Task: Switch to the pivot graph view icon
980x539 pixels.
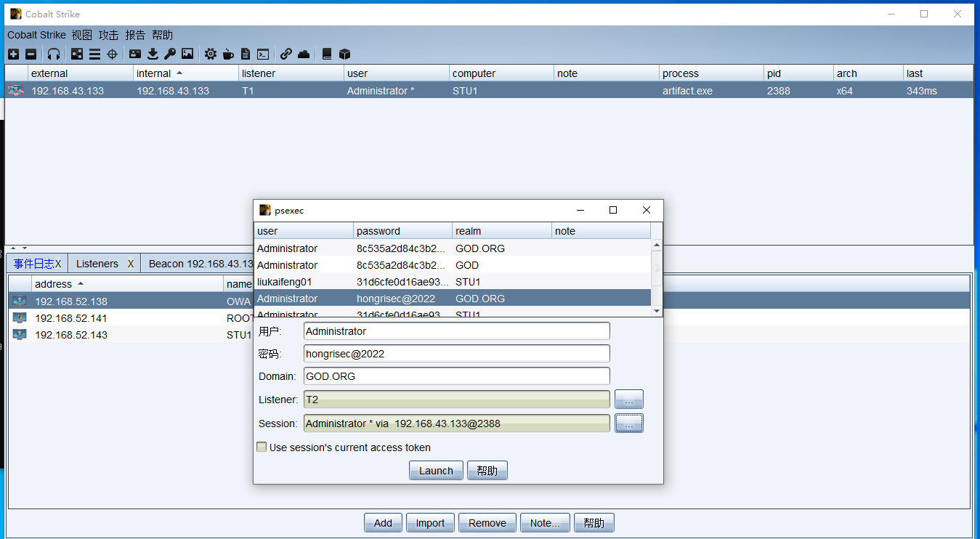Action: [77, 54]
